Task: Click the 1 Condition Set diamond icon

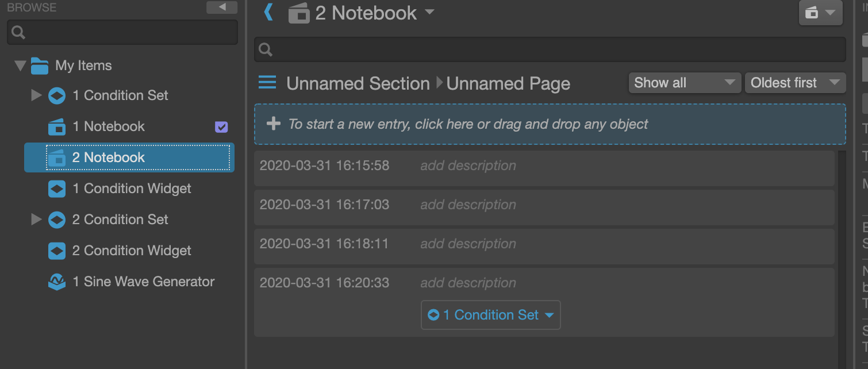Action: [56, 95]
